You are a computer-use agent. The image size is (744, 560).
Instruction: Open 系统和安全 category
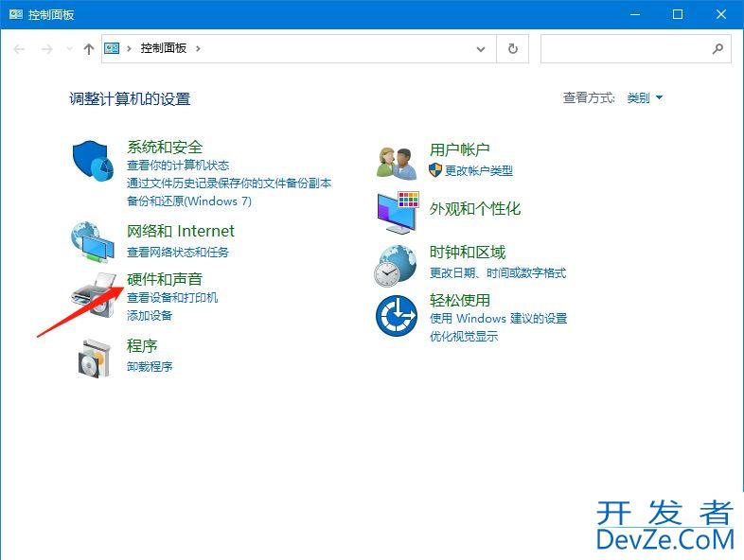point(165,147)
